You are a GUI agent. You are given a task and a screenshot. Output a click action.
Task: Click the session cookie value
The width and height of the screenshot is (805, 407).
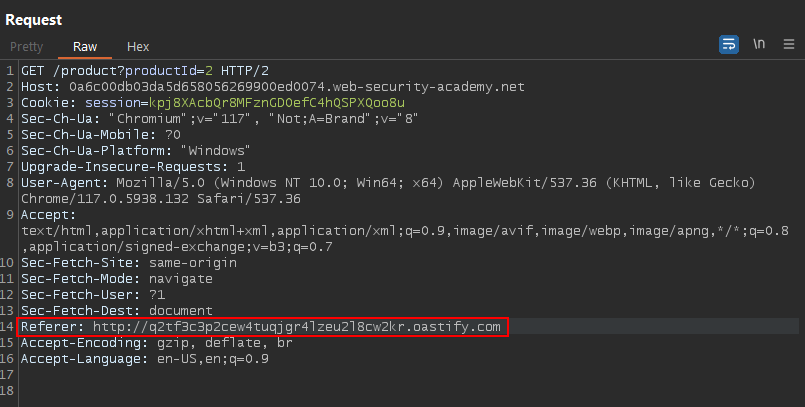(x=277, y=103)
